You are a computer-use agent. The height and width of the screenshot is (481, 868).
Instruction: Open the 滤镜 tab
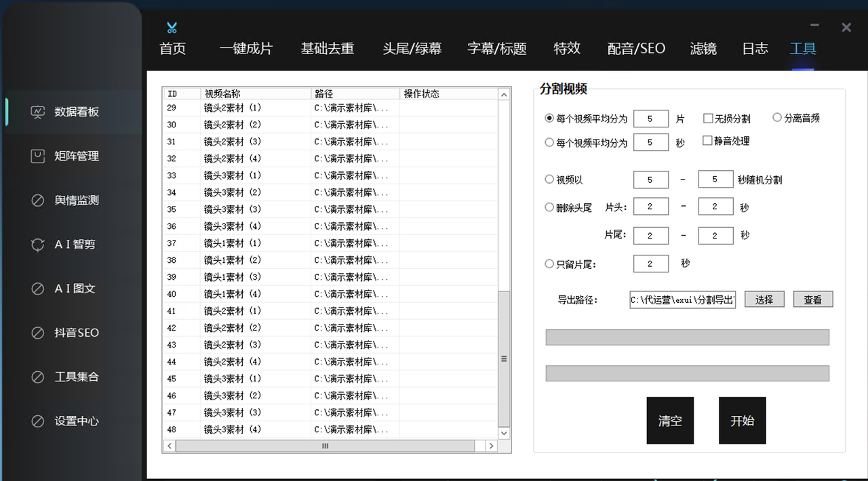click(x=703, y=49)
